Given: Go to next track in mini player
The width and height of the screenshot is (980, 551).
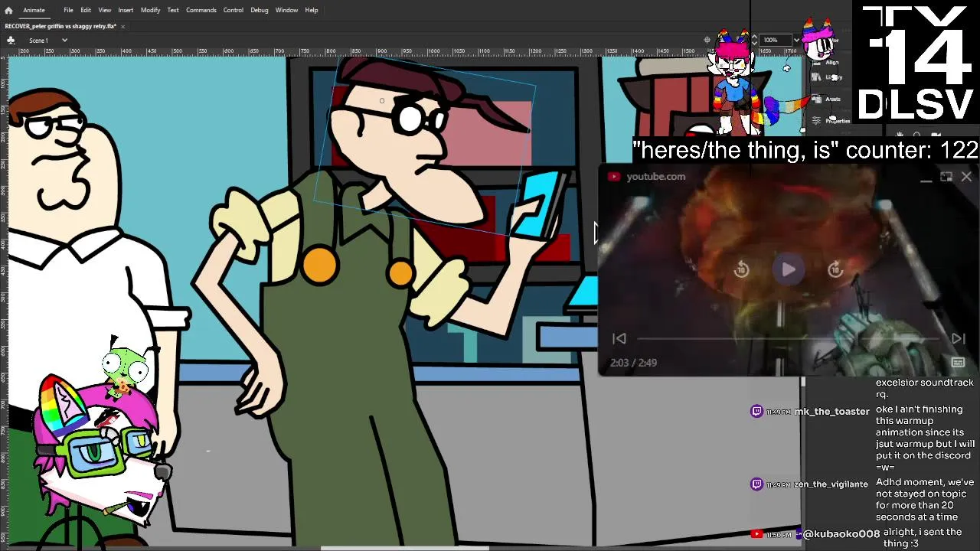Looking at the screenshot, I should (x=958, y=338).
